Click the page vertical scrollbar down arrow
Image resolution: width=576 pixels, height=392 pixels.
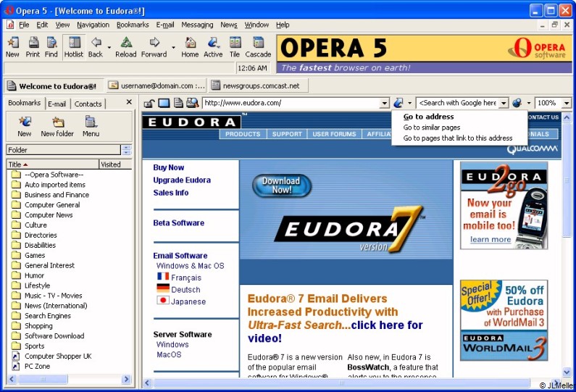567,372
